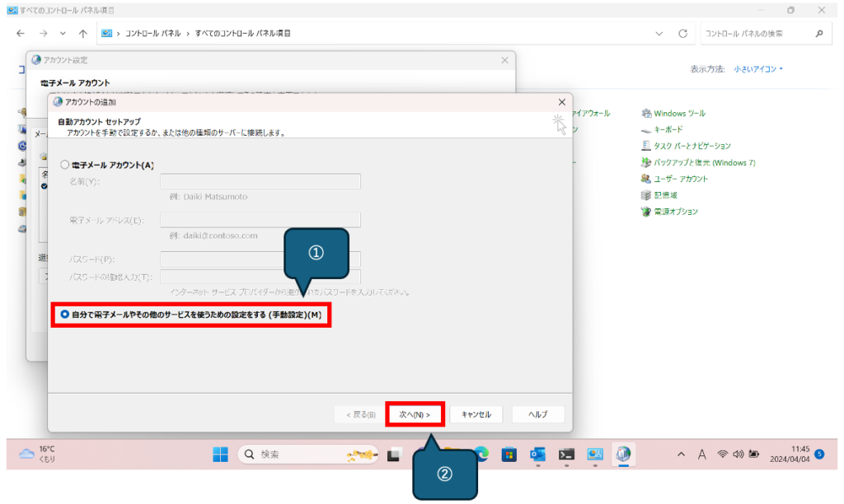Select the 手動設定 (manual setup) radio option
844x504 pixels.
(x=65, y=315)
